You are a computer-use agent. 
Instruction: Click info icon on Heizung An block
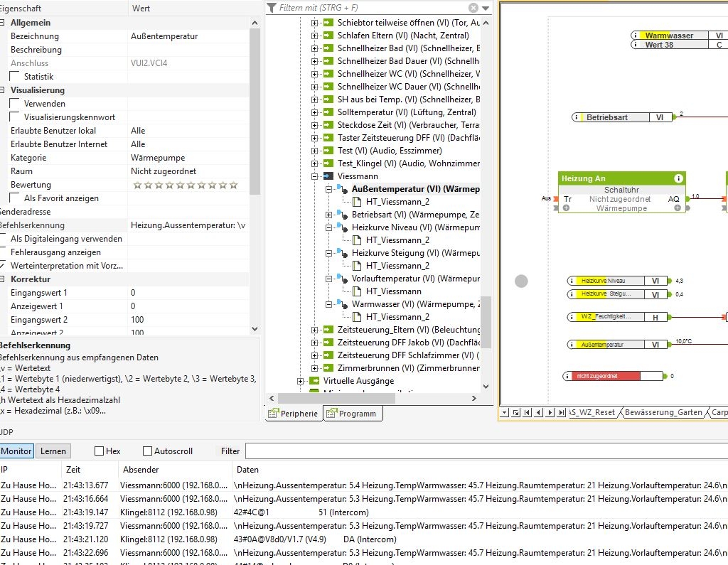point(679,178)
